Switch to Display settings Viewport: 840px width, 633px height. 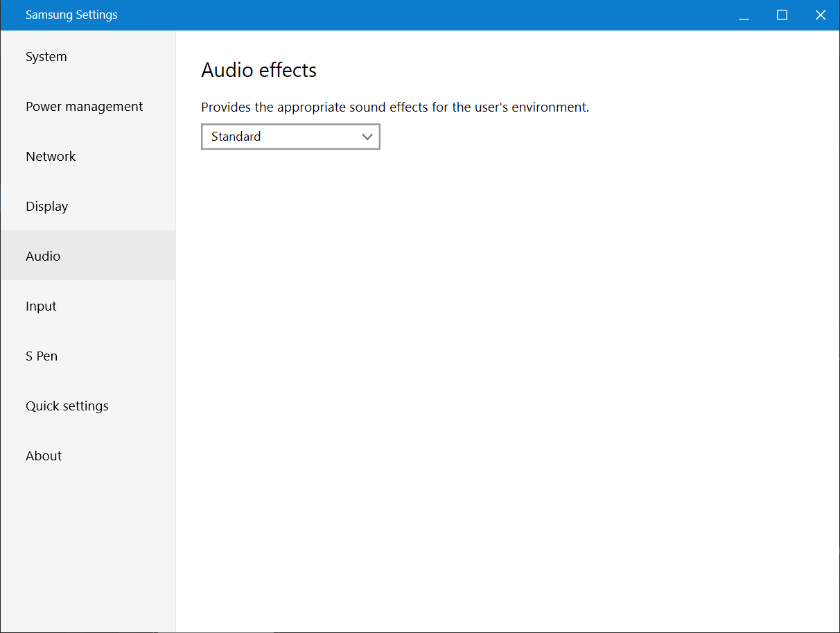[x=88, y=207]
